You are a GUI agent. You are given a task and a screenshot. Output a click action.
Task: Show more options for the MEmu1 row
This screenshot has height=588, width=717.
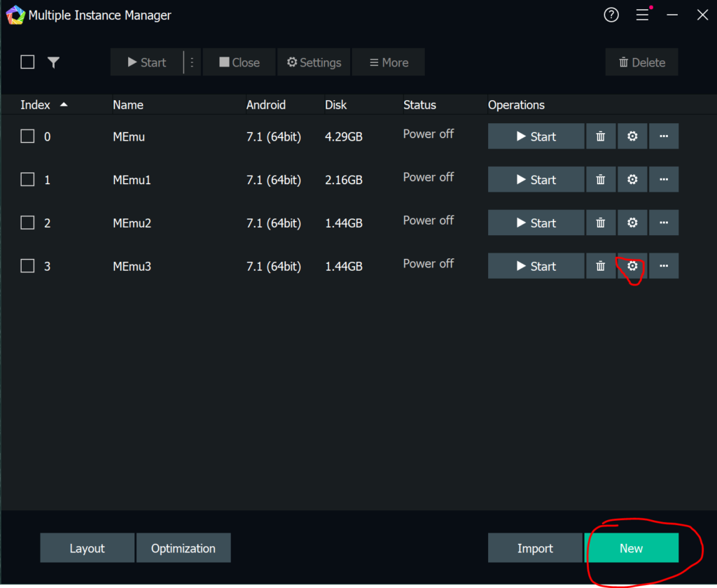[x=664, y=180]
